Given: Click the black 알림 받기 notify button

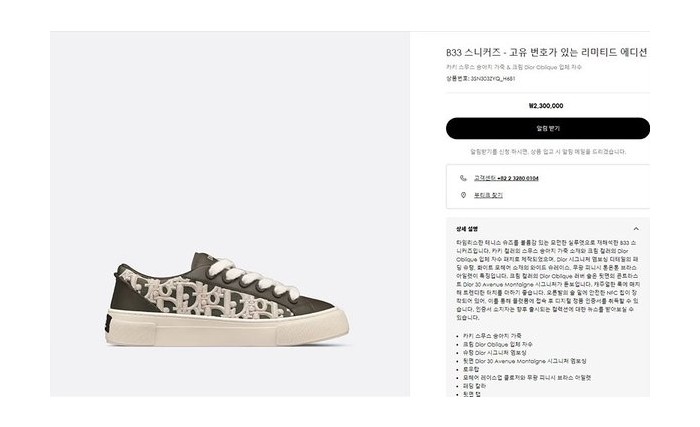Looking at the screenshot, I should coord(548,129).
